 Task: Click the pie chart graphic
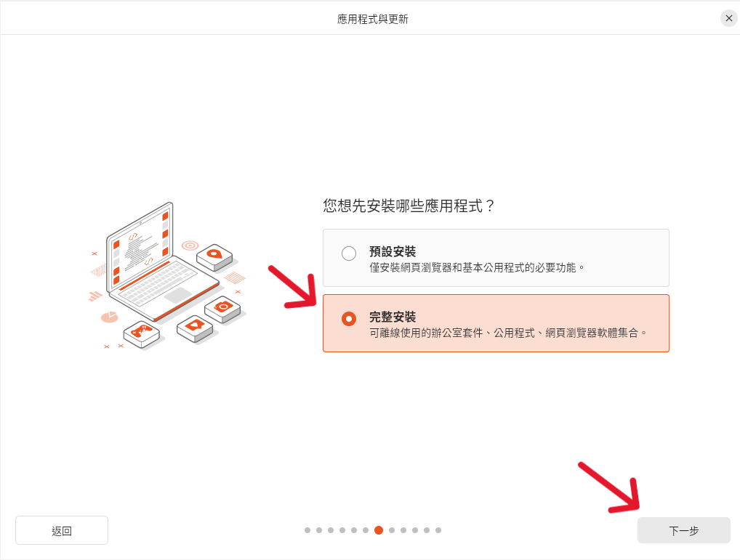click(x=110, y=317)
